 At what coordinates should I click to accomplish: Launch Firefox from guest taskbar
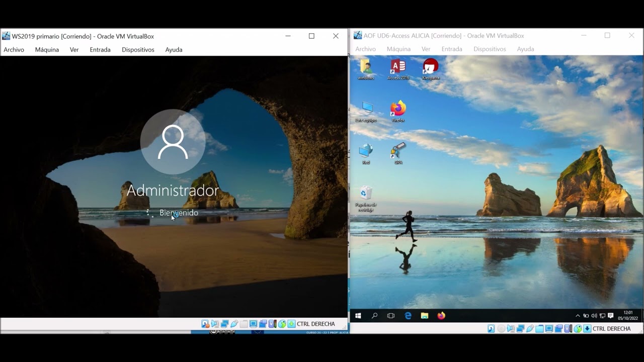pos(441,316)
